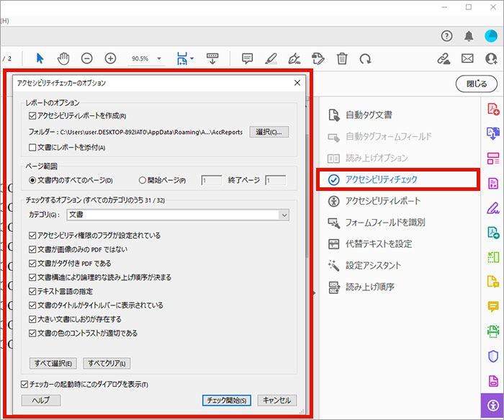Toggle 論理的な読み上げ順序 checkbox
Viewport: 504px width, 420px height.
click(32, 277)
